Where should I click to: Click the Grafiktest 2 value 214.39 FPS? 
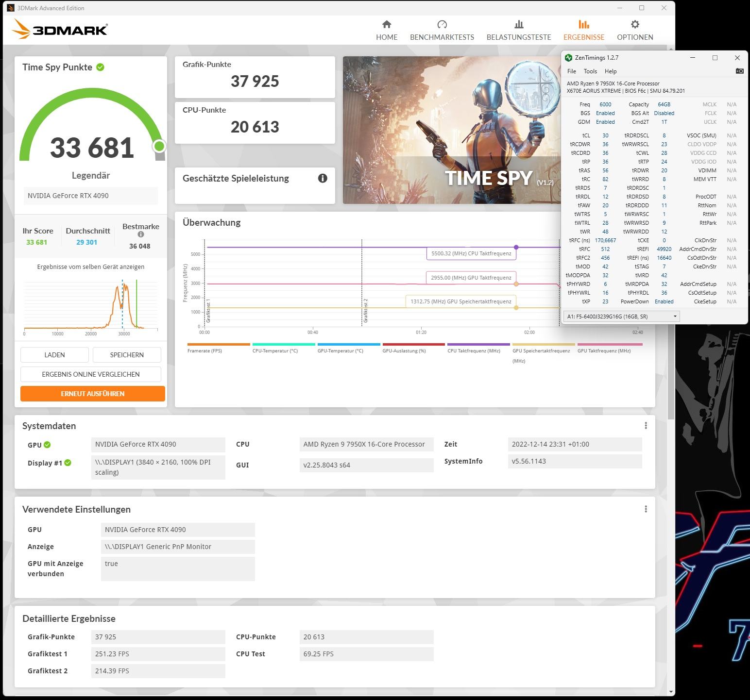click(158, 671)
